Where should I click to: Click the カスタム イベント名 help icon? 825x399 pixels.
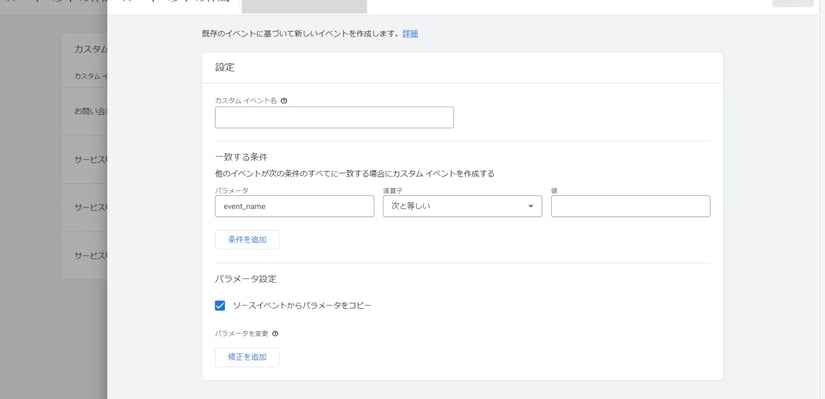coord(284,101)
